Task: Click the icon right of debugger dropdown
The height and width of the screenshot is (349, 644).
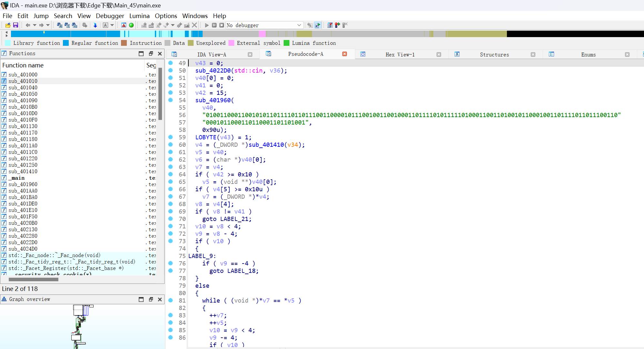Action: click(310, 25)
